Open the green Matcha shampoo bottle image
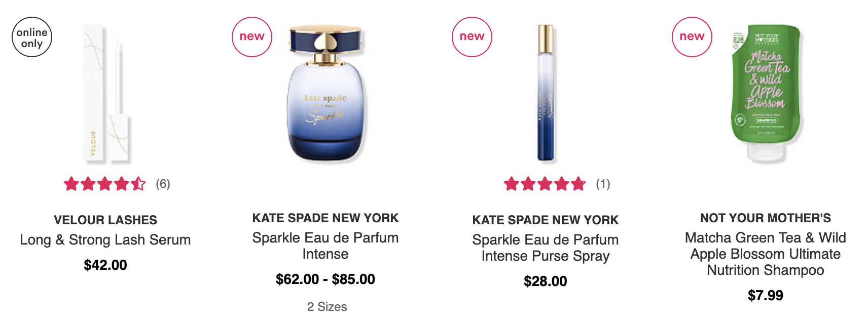868x324 pixels. point(766,94)
